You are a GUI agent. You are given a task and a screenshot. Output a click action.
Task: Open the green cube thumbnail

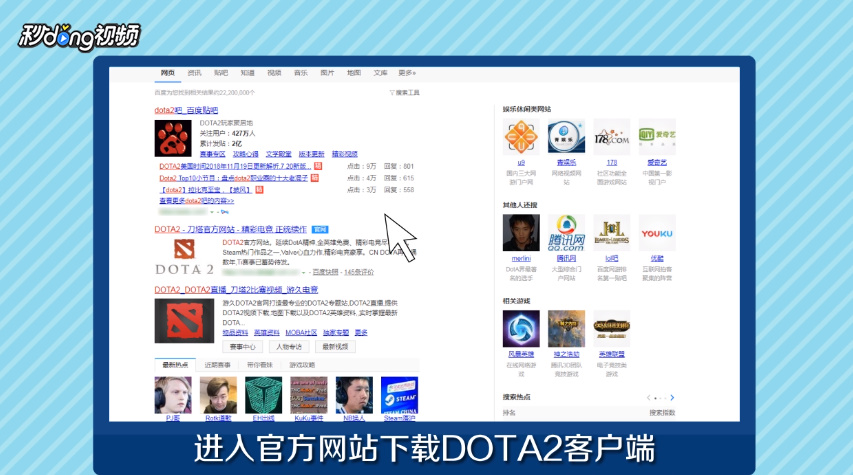[263, 395]
